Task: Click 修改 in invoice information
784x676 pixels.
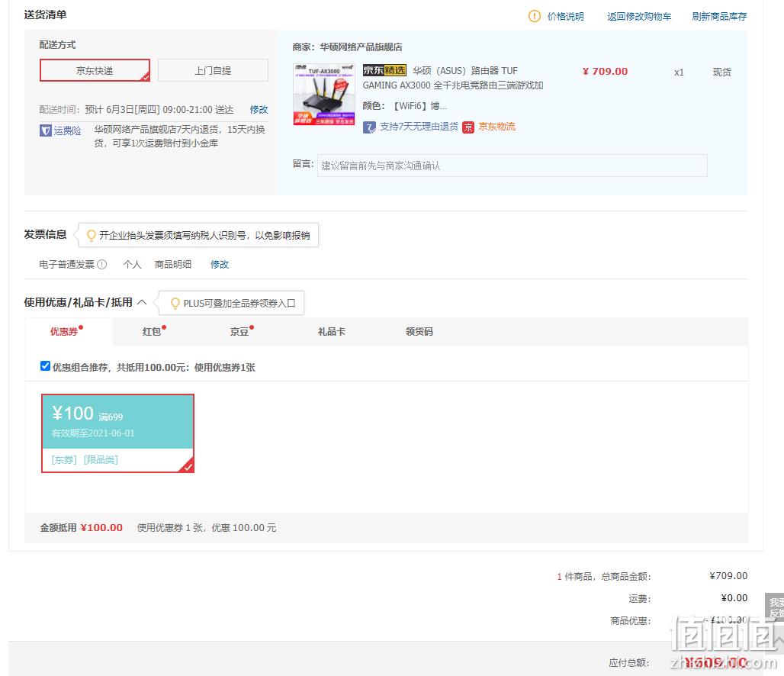Action: [x=220, y=264]
